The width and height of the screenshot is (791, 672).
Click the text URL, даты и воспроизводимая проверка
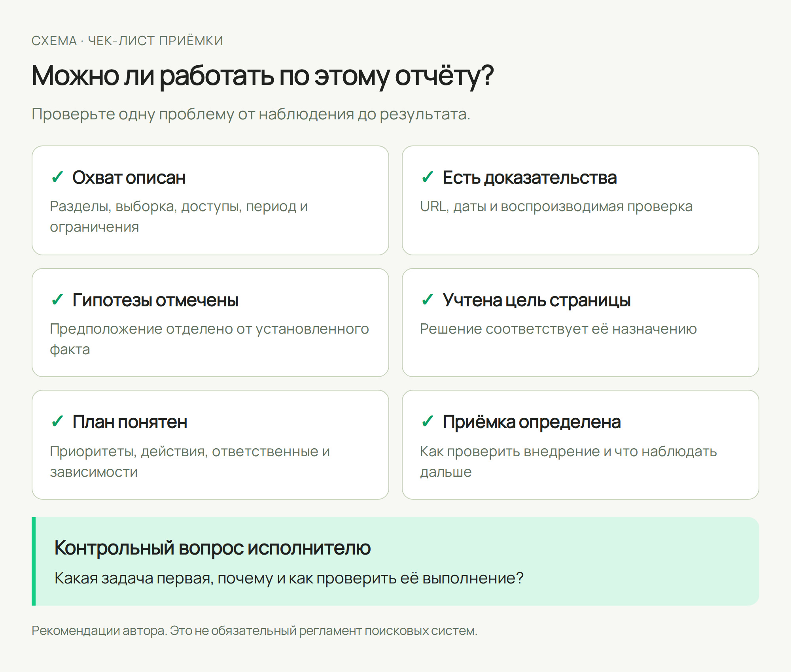[556, 207]
